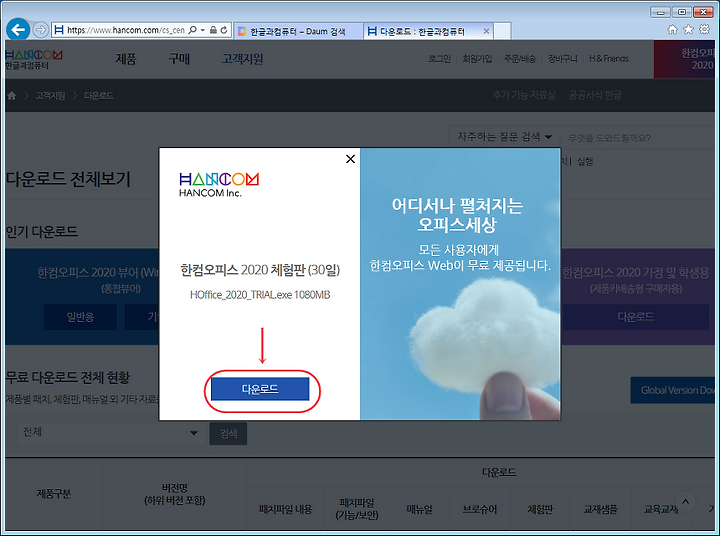Open 주문/배송 link

coord(520,59)
